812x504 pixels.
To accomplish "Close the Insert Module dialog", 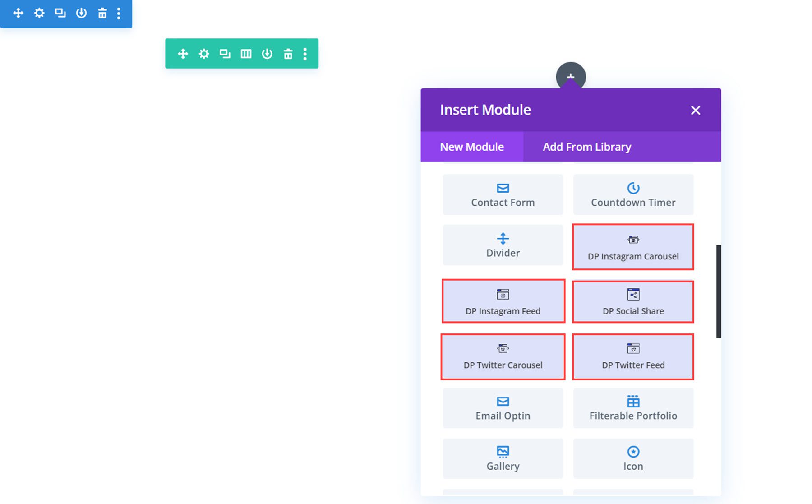I will click(695, 110).
